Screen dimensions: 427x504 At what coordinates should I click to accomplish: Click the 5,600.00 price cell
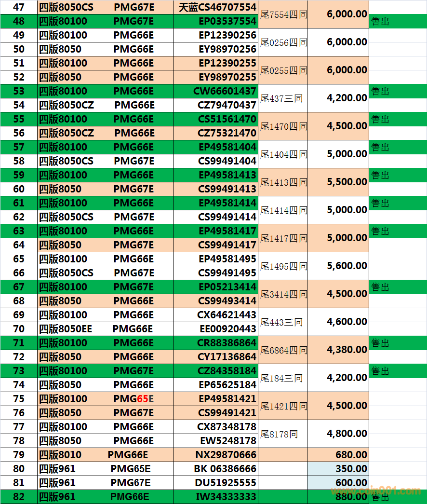pos(338,266)
